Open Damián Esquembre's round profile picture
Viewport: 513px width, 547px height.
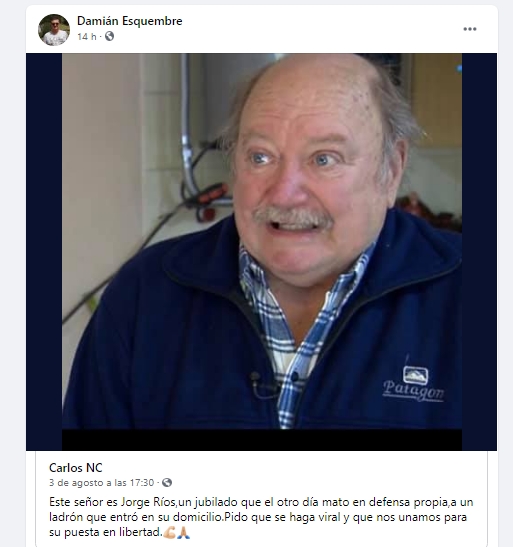(54, 30)
